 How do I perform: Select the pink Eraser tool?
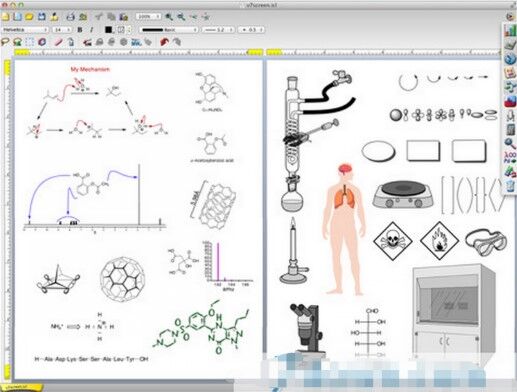pos(58,42)
